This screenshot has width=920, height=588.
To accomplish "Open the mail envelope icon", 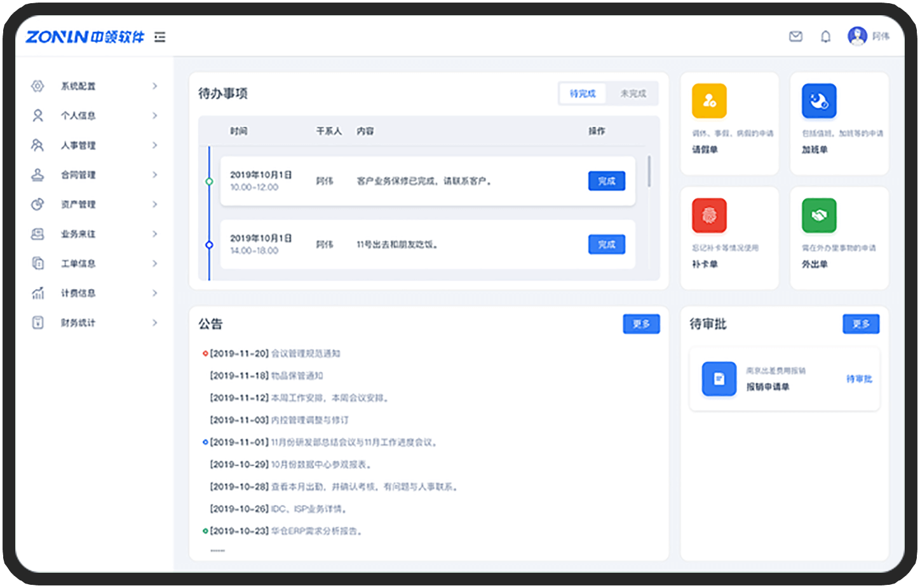I will click(795, 36).
